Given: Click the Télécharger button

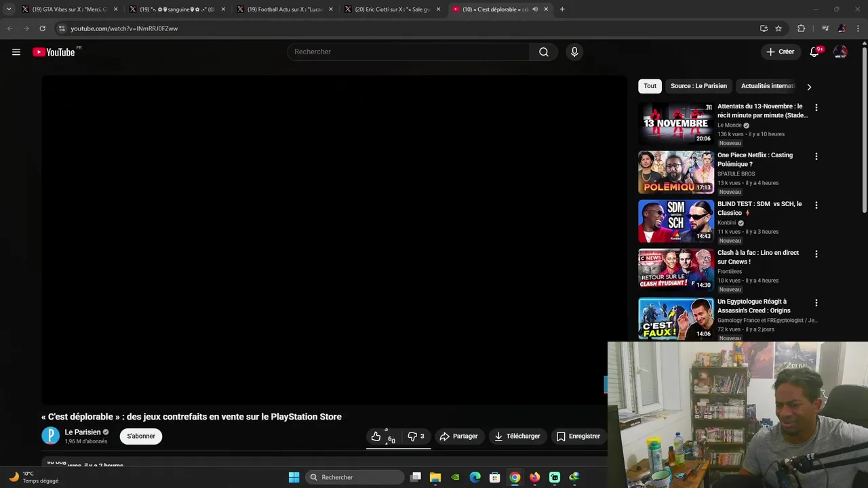Looking at the screenshot, I should [517, 436].
